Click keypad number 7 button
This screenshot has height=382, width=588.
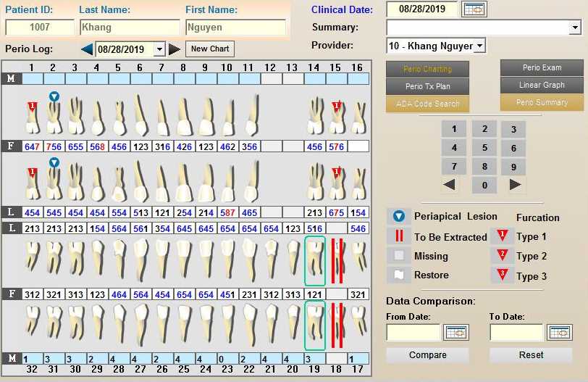[454, 166]
